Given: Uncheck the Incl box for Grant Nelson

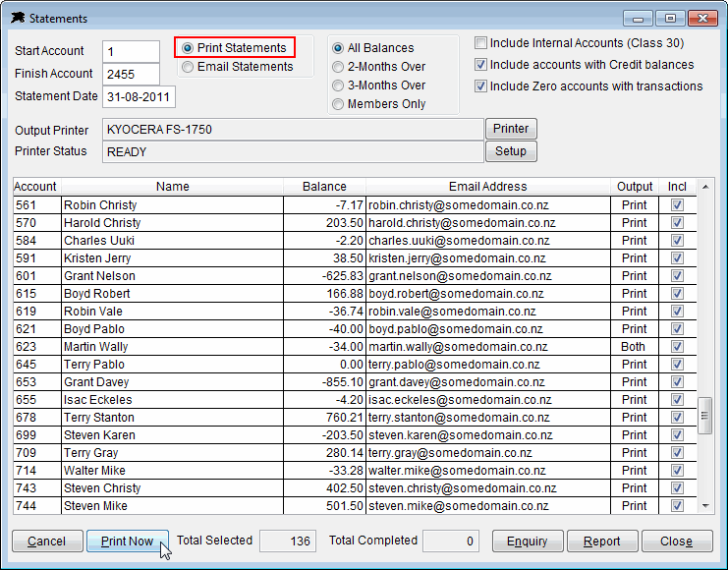Looking at the screenshot, I should tap(677, 276).
